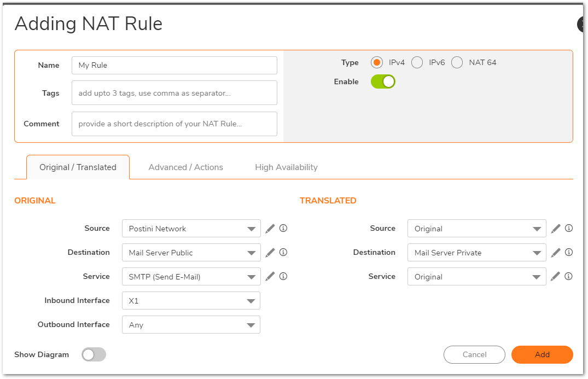Viewport: 588px width, 379px height.
Task: Edit the Original Service SMTP object
Action: pos(270,277)
